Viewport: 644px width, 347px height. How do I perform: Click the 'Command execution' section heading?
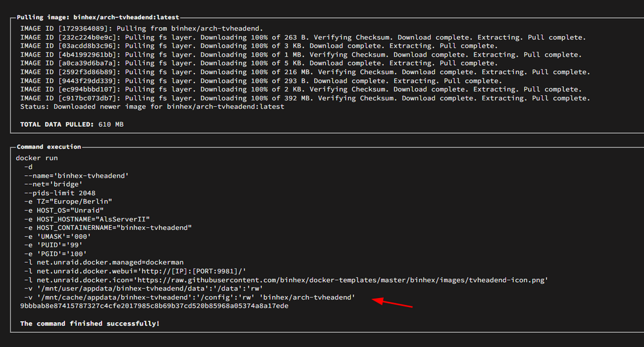point(49,147)
